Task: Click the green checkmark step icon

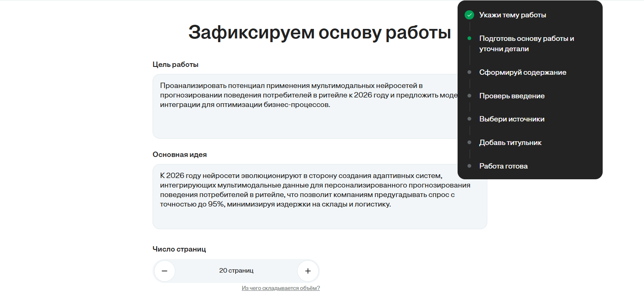Action: coord(469,15)
